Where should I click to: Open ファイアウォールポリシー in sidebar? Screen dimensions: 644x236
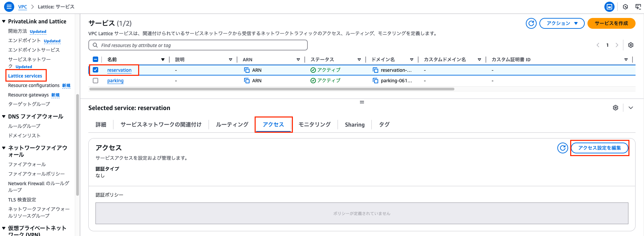pyautogui.click(x=37, y=174)
